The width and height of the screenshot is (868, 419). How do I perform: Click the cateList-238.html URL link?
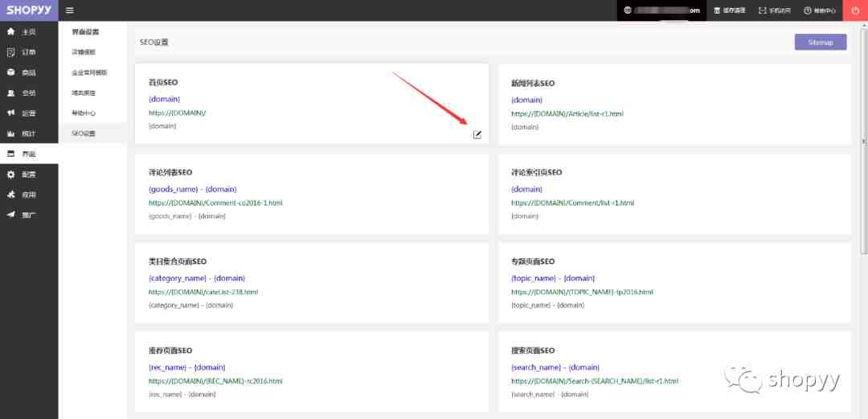click(x=203, y=291)
